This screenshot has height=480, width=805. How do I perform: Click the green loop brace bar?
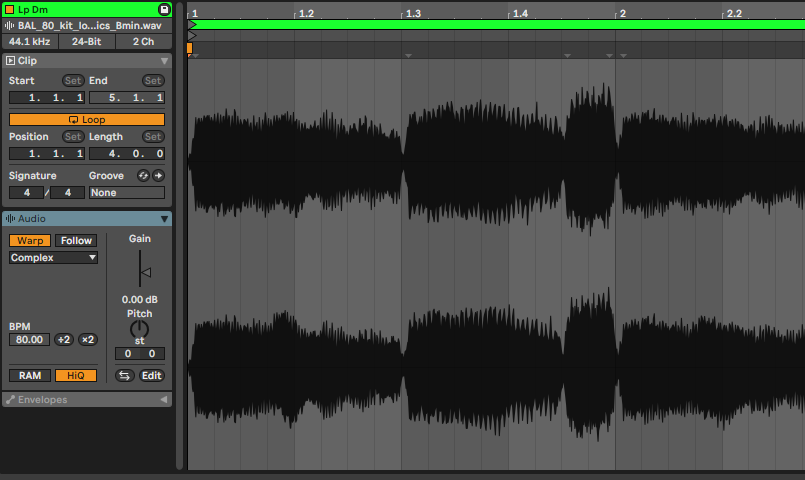(496, 25)
